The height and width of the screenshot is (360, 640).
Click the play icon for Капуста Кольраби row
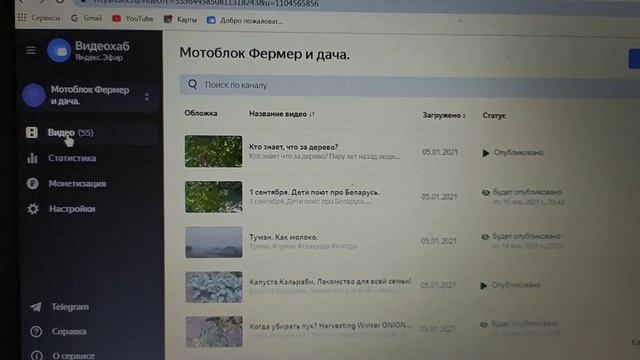click(484, 285)
